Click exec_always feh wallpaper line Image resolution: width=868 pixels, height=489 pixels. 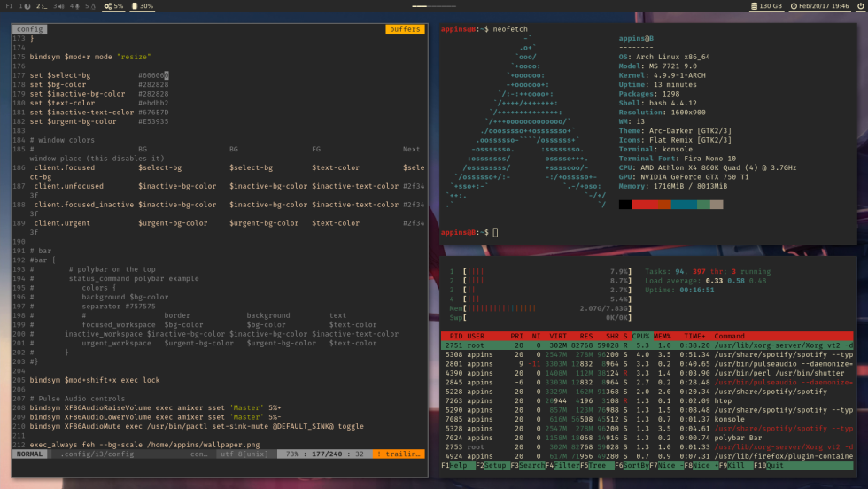(x=144, y=445)
